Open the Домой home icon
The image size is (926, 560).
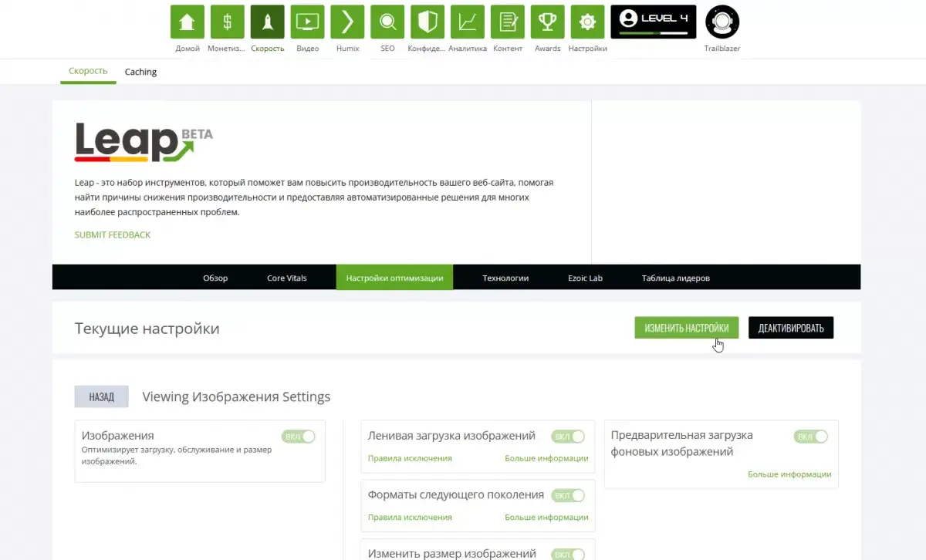pos(188,22)
